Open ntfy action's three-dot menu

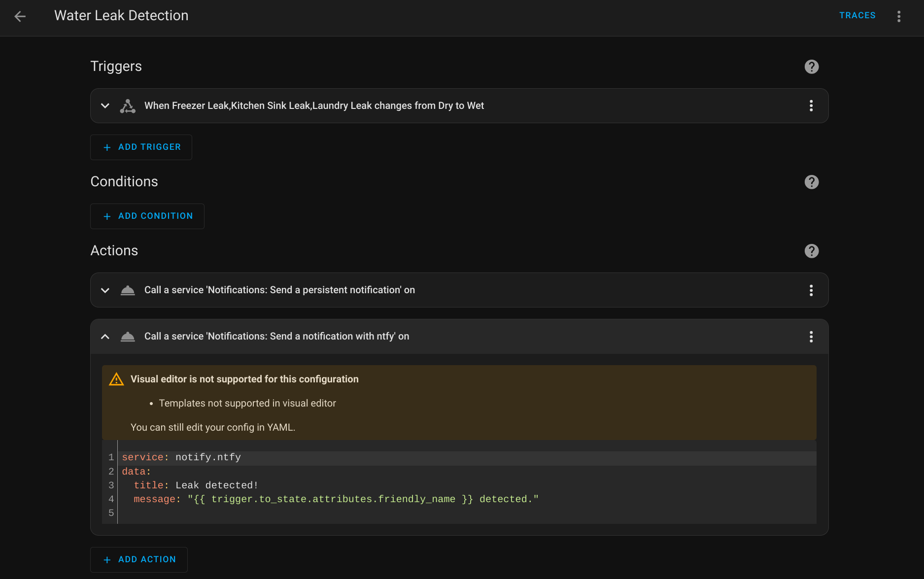tap(811, 337)
